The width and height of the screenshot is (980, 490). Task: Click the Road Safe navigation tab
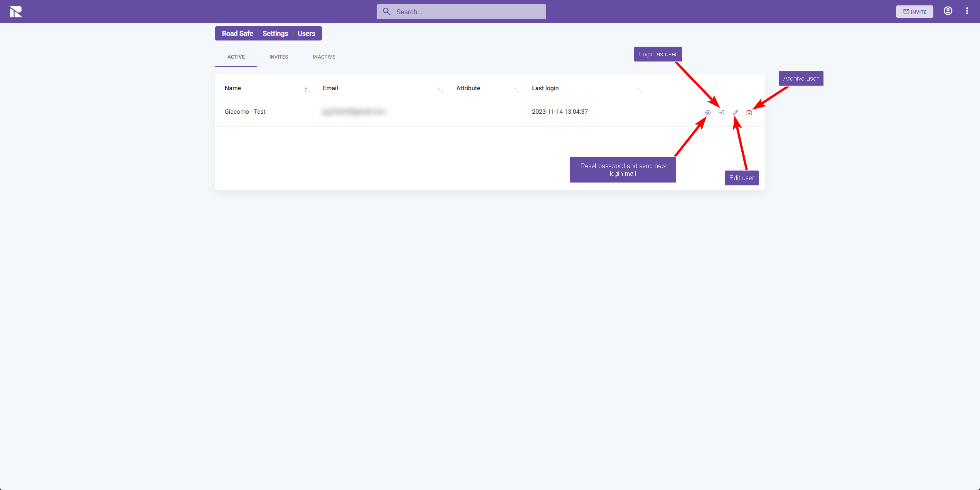237,34
